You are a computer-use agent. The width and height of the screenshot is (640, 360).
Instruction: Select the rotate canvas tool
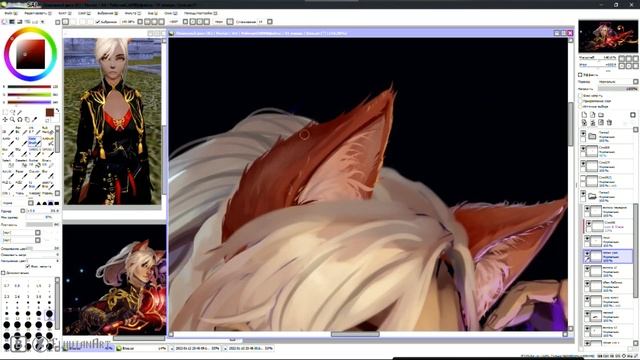click(20, 119)
